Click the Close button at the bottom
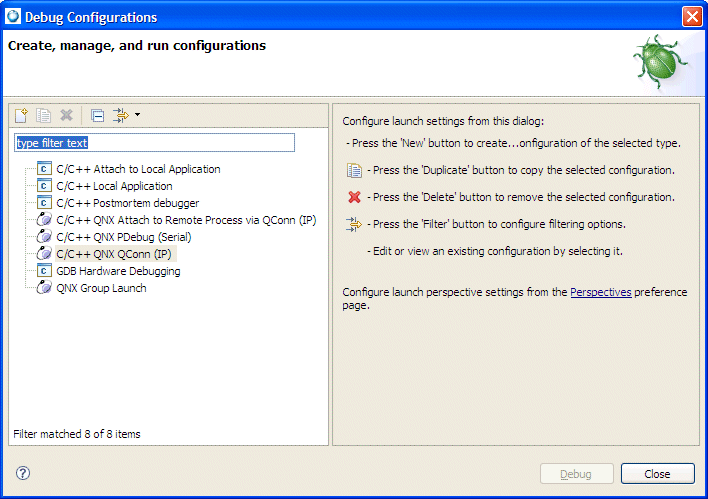 tap(657, 474)
